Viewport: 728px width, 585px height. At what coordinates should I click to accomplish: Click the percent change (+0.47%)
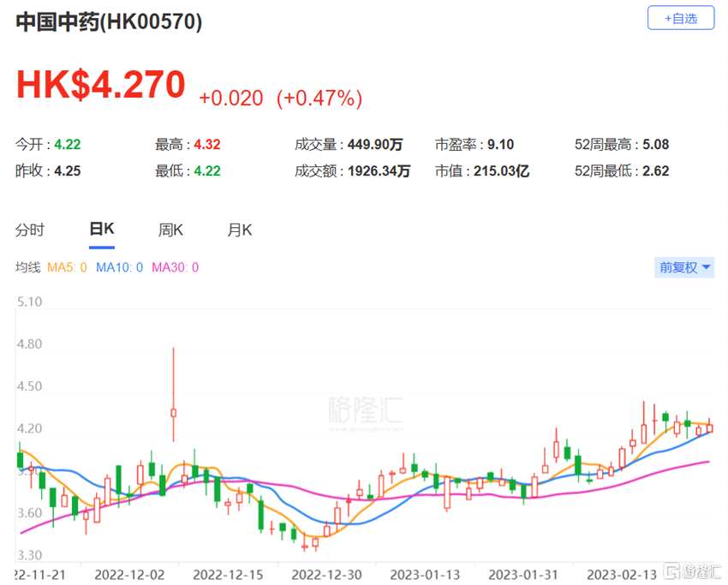tap(319, 98)
